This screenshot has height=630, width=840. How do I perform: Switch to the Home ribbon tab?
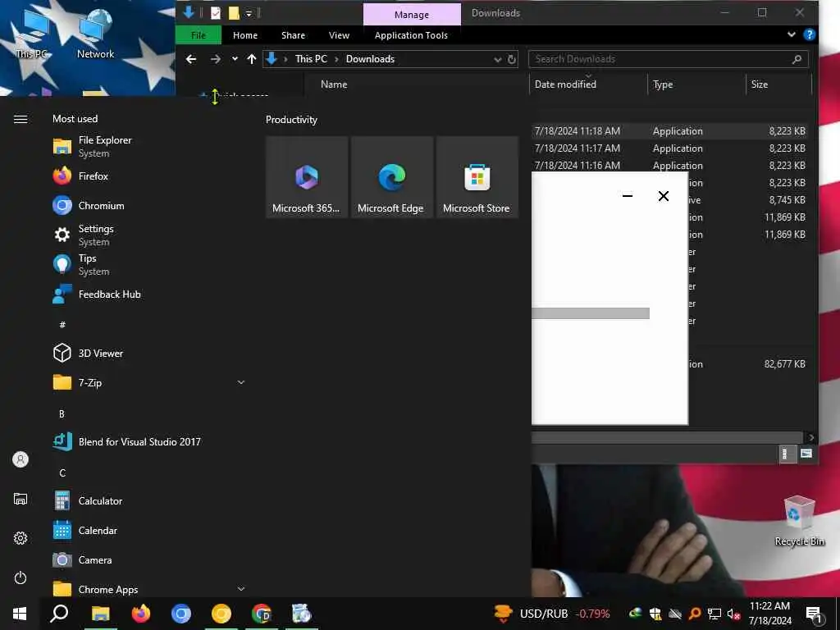click(x=245, y=35)
